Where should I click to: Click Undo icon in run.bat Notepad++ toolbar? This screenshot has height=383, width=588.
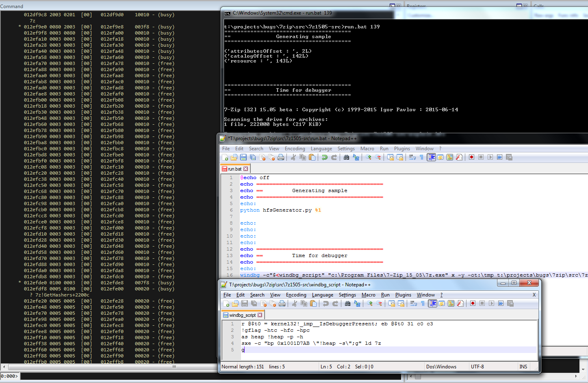[324, 157]
